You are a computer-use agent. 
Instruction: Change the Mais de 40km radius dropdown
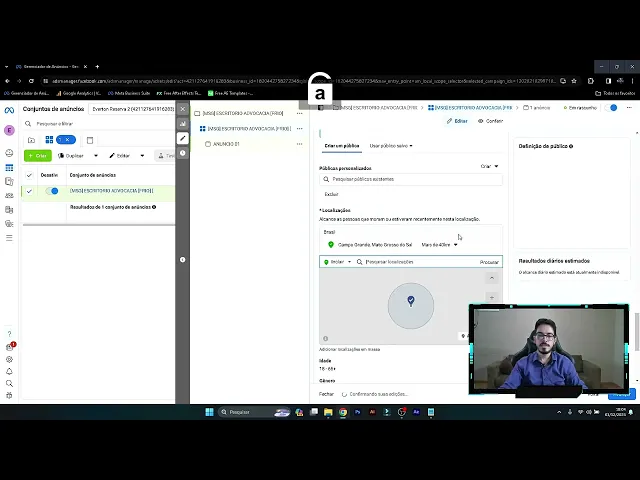point(439,245)
